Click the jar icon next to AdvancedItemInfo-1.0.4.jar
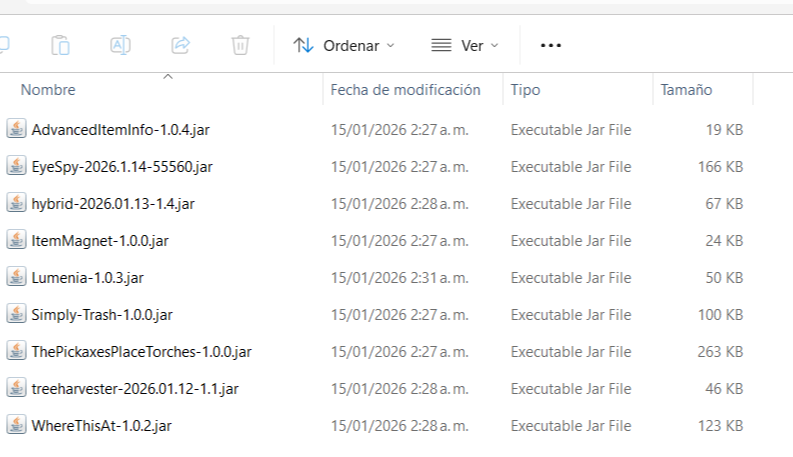Image resolution: width=793 pixels, height=457 pixels. (x=16, y=129)
